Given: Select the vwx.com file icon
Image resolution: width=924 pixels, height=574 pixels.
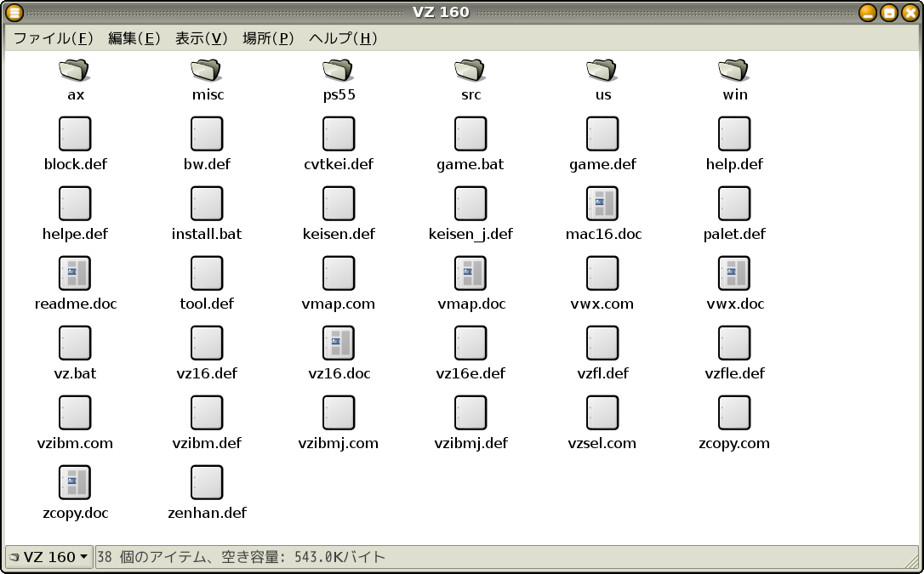Looking at the screenshot, I should point(603,273).
